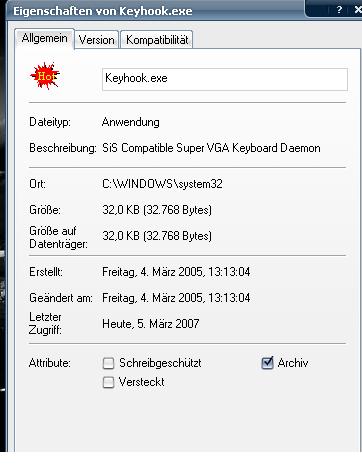Click the question mark help button
Image resolution: width=362 pixels, height=475 pixels.
339,10
